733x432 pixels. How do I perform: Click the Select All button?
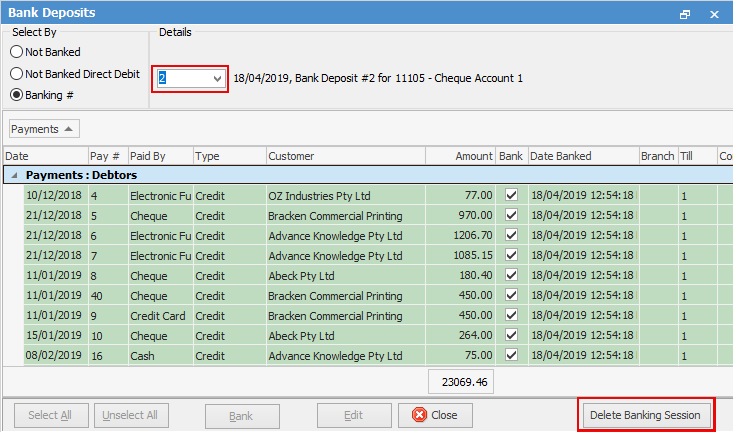pyautogui.click(x=51, y=415)
